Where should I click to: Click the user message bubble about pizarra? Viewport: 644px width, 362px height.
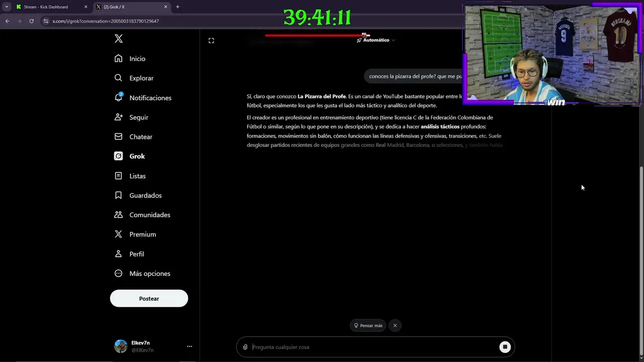click(x=415, y=76)
